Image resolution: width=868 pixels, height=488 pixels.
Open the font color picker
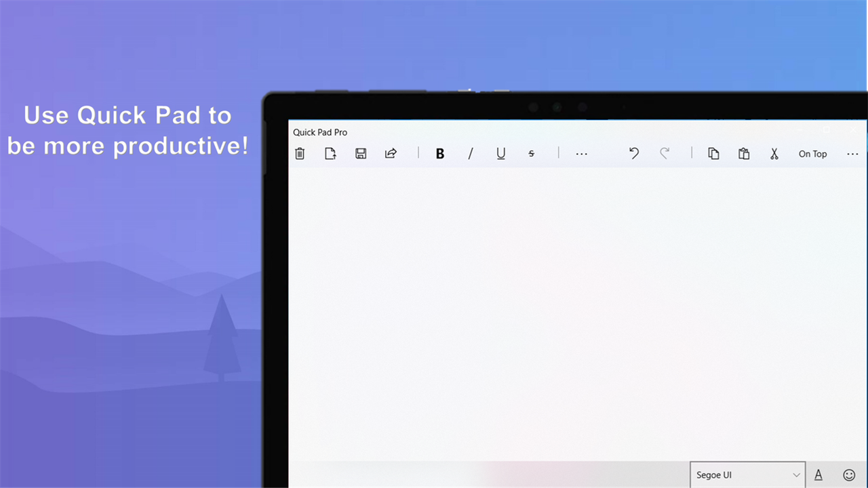tap(818, 474)
